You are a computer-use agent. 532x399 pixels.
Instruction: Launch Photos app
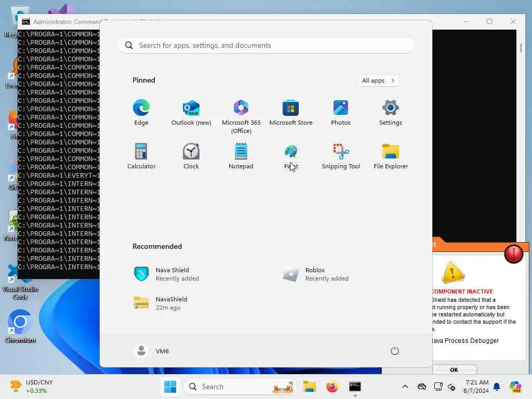[341, 113]
